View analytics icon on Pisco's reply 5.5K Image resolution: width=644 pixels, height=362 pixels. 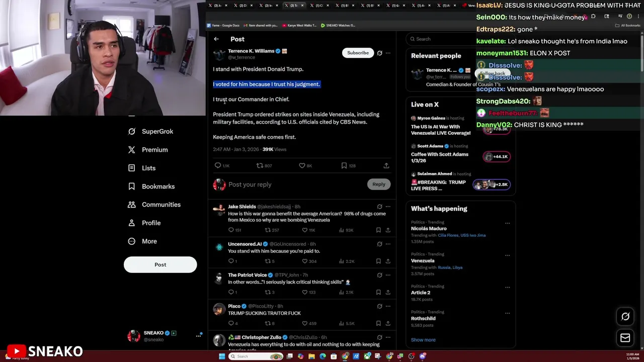(x=342, y=323)
